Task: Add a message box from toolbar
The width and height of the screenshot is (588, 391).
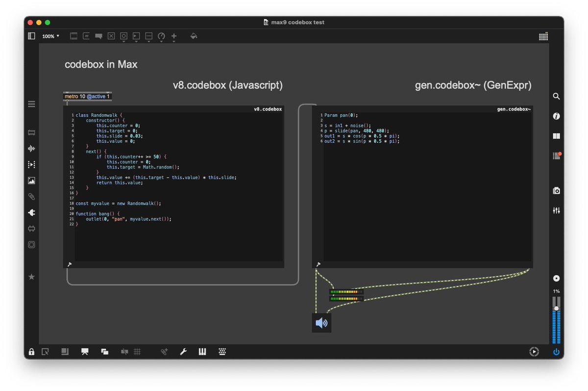Action: point(86,36)
